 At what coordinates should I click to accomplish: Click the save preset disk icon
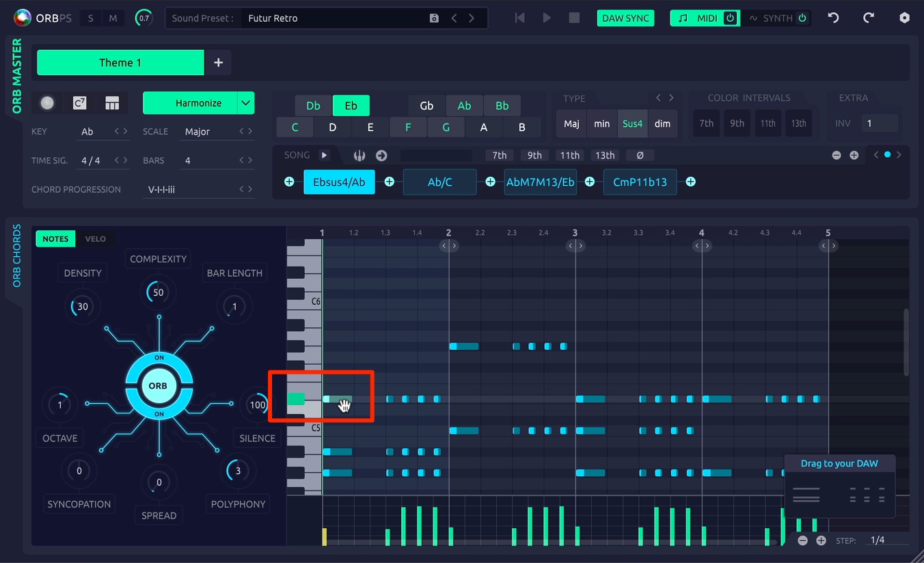point(434,18)
